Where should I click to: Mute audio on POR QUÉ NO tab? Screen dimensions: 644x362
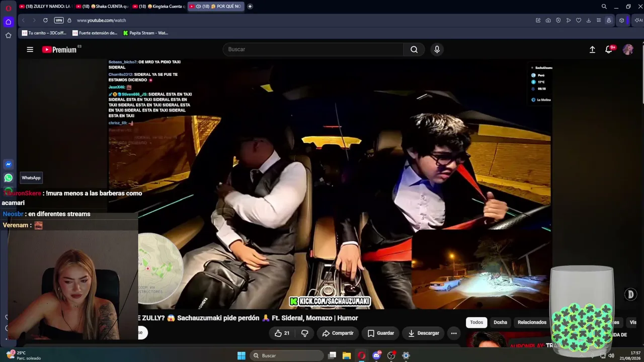[198, 7]
